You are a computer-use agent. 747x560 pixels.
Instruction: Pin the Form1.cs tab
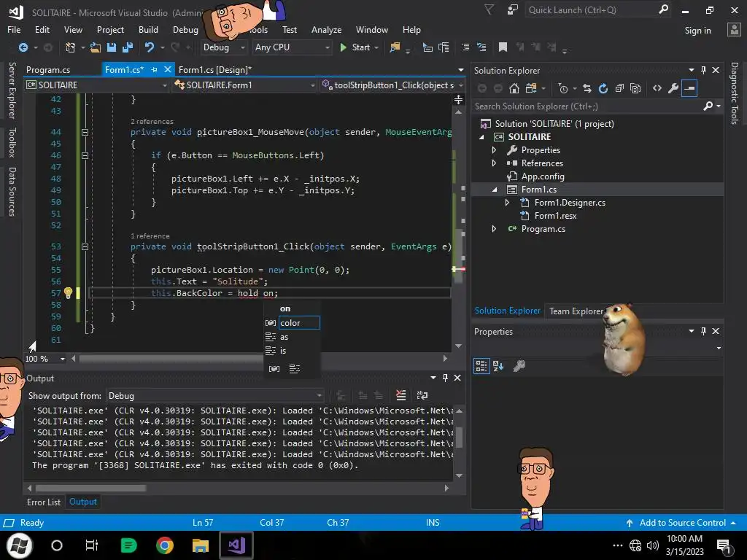pos(154,69)
